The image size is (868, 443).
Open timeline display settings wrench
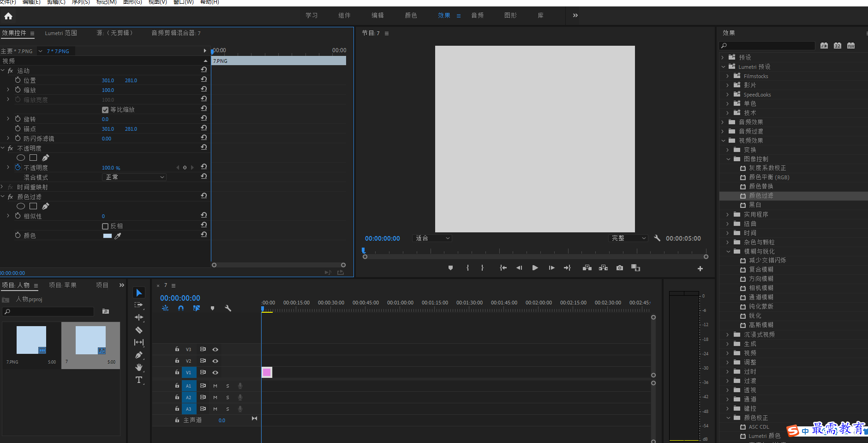pos(228,308)
